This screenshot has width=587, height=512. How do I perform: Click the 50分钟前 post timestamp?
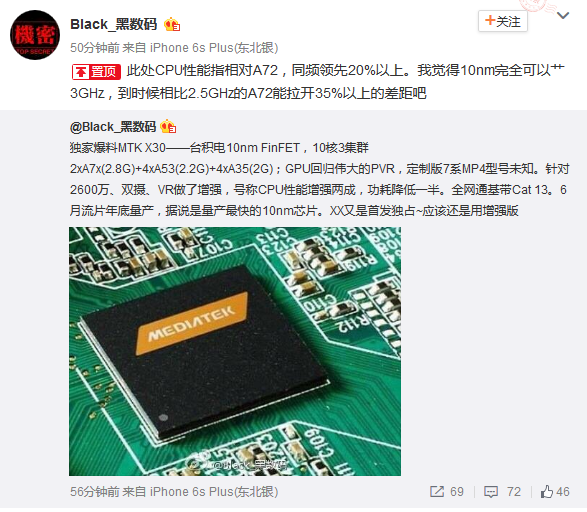point(95,48)
